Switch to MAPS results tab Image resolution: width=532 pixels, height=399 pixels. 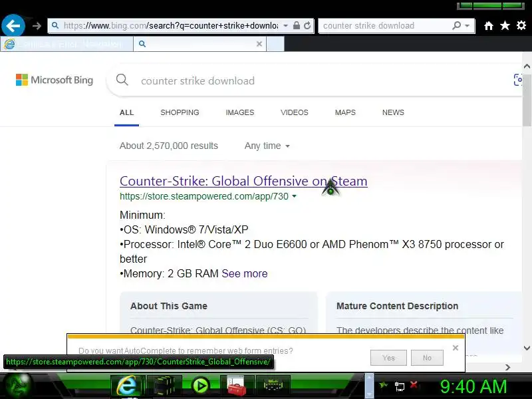345,112
